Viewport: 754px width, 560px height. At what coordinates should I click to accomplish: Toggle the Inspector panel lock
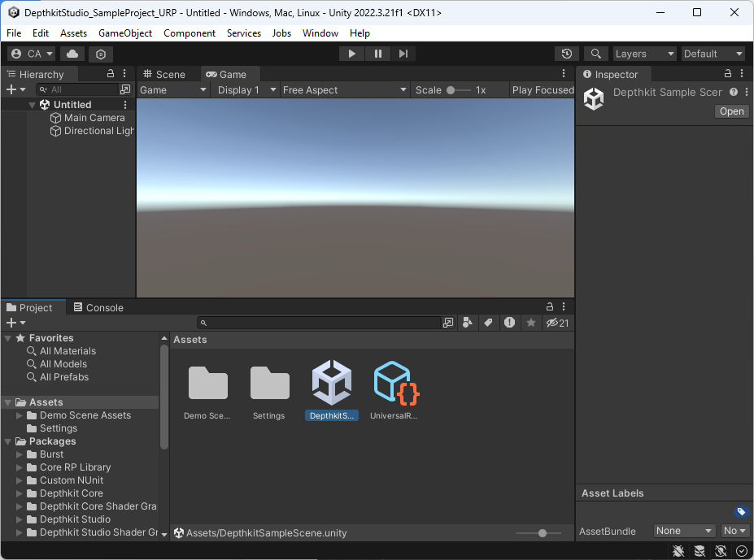click(x=728, y=74)
